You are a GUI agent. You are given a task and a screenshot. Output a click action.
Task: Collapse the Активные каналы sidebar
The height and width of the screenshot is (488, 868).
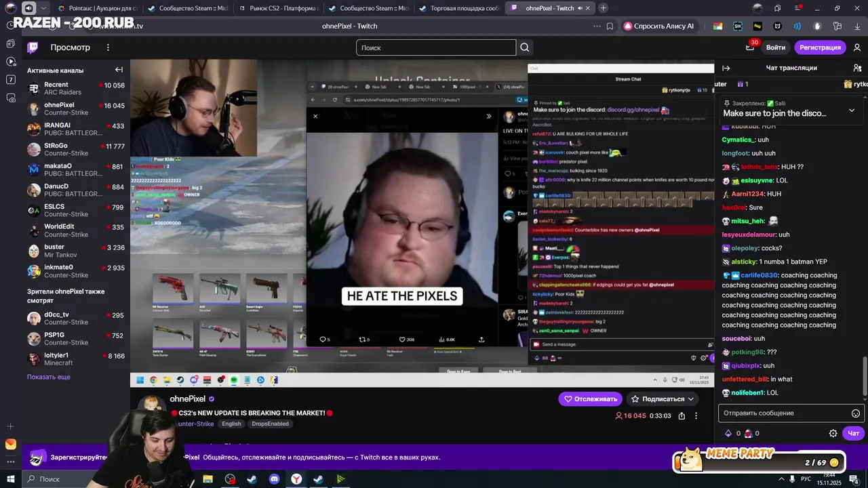coord(119,70)
